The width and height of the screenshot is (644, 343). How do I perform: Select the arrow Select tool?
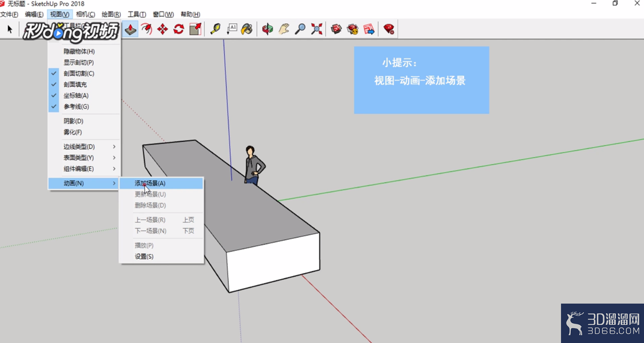tap(10, 29)
